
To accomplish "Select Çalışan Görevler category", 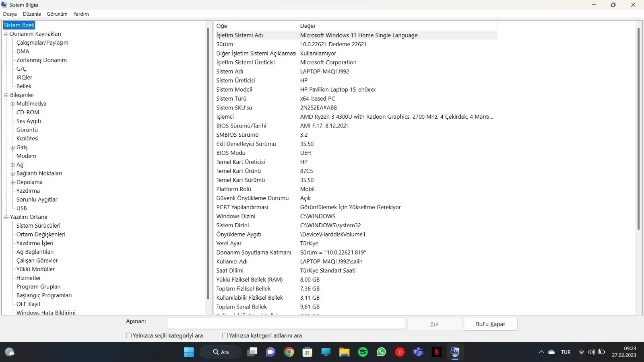I will pyautogui.click(x=37, y=261).
